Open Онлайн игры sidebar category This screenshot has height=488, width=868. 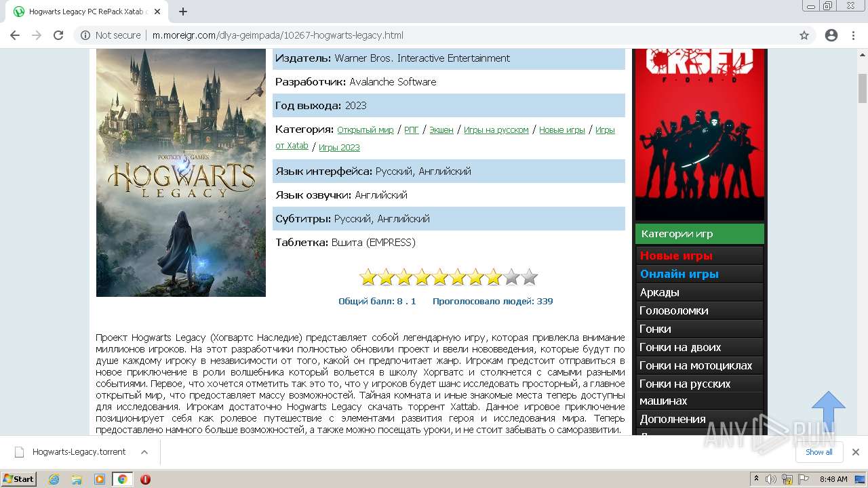[x=700, y=274]
